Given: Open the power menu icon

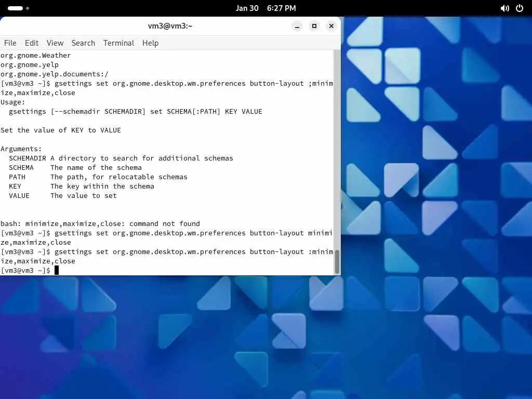Looking at the screenshot, I should pyautogui.click(x=520, y=8).
